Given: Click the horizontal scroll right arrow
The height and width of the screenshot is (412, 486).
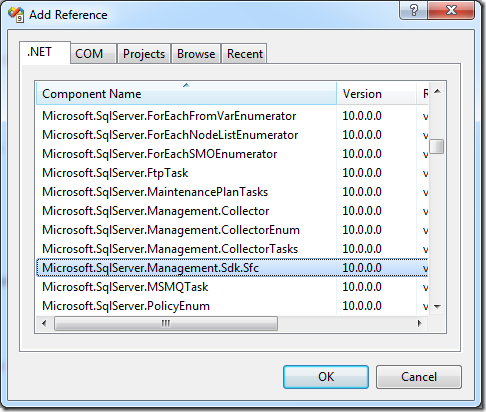Looking at the screenshot, I should pyautogui.click(x=420, y=323).
